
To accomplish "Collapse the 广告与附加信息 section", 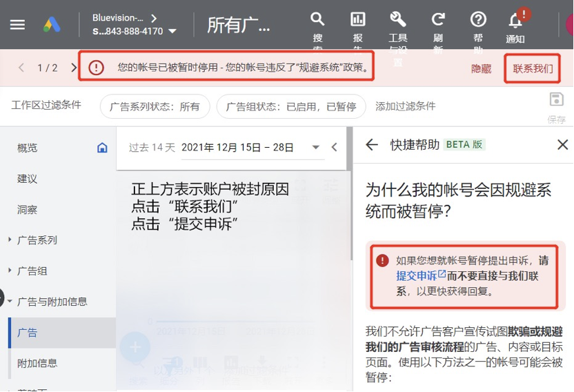I will [10, 301].
